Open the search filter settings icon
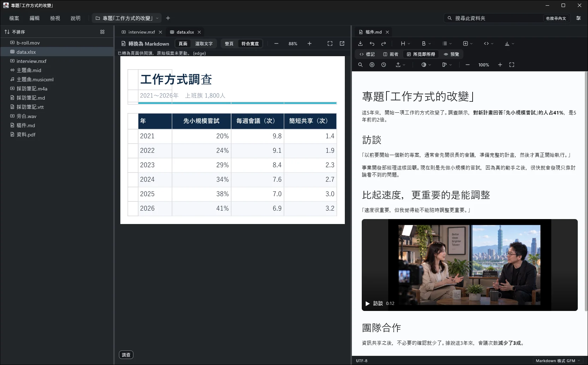The height and width of the screenshot is (365, 588). click(578, 18)
